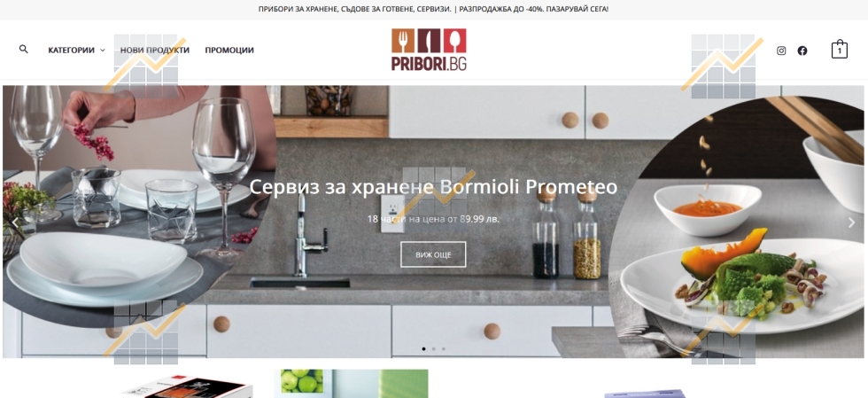Select the third carousel dot

(444, 348)
